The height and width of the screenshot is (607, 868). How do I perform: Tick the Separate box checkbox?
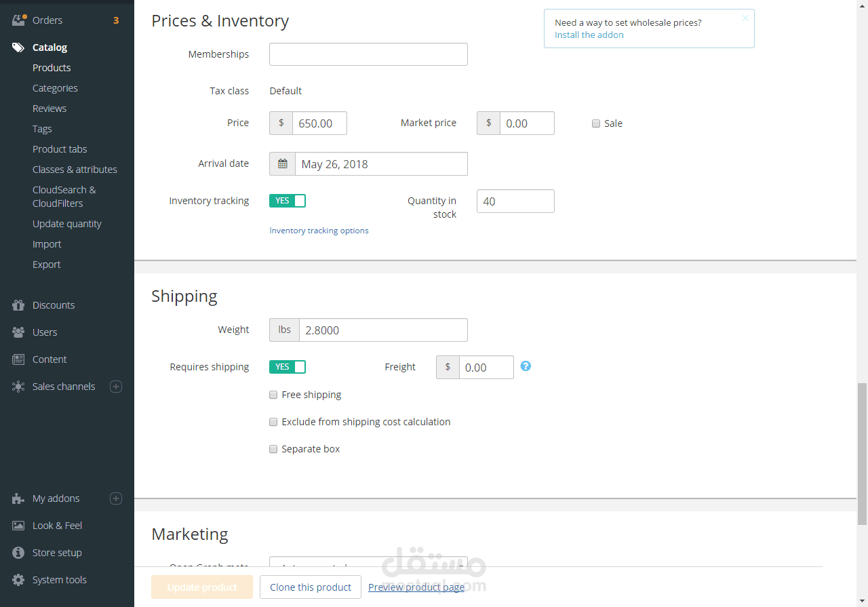[x=273, y=449]
